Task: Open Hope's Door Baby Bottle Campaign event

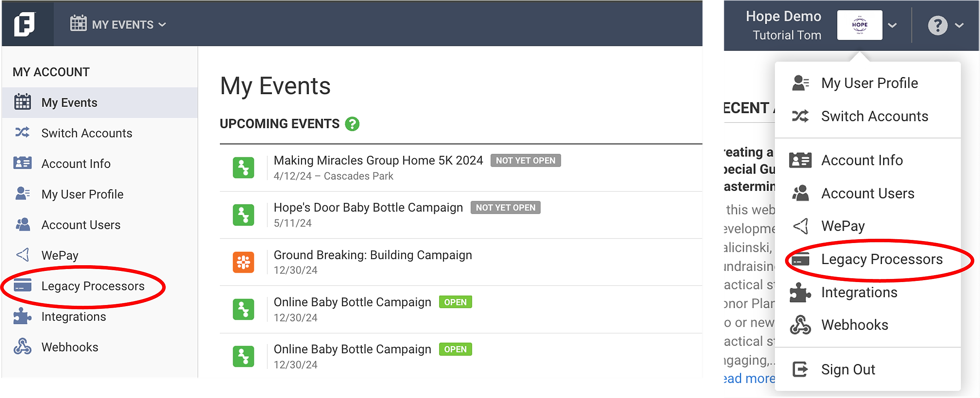Action: pos(368,207)
